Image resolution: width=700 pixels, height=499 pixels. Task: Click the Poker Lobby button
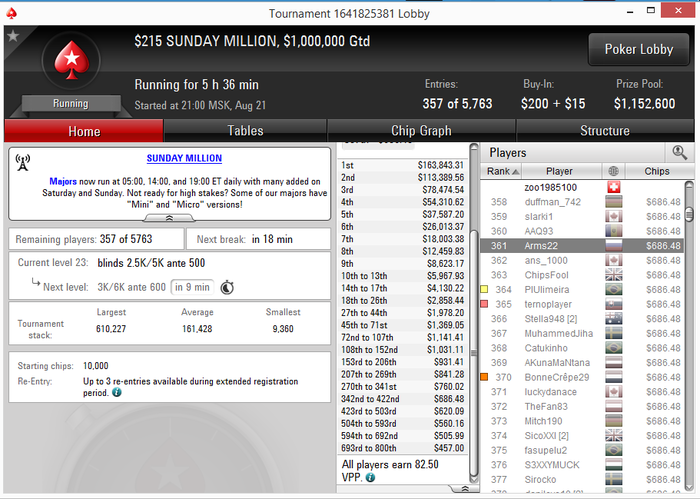639,49
